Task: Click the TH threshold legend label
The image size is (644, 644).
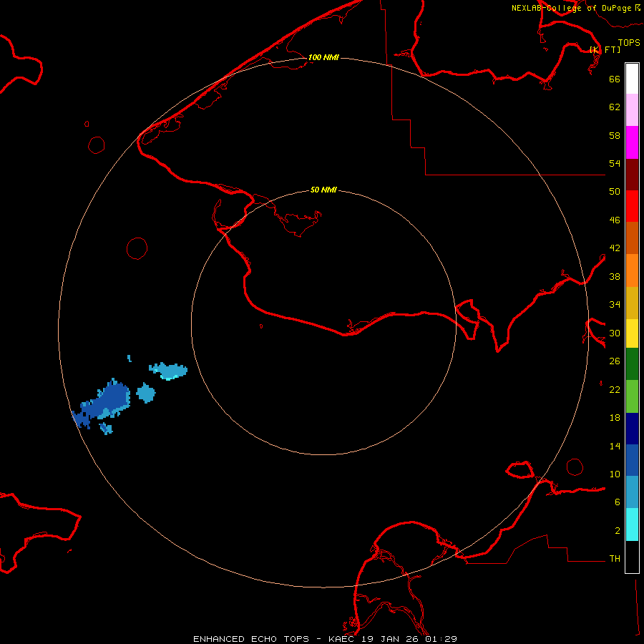Action: (615, 559)
